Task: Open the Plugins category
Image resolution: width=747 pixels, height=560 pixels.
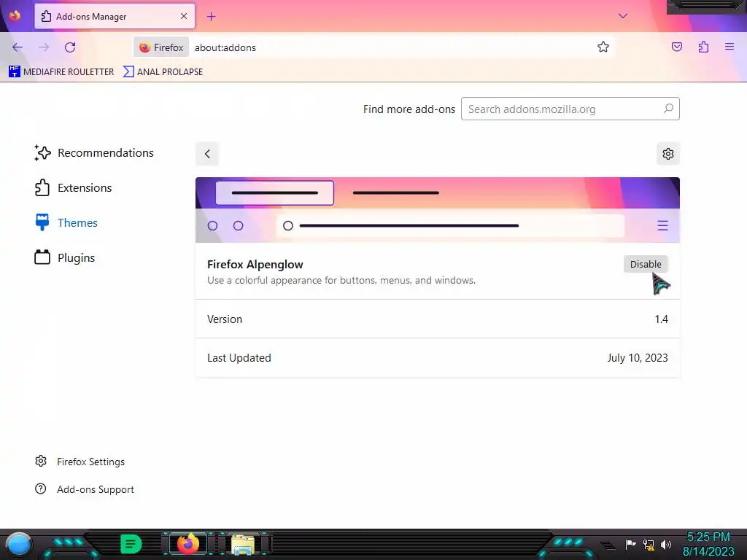Action: (65, 257)
